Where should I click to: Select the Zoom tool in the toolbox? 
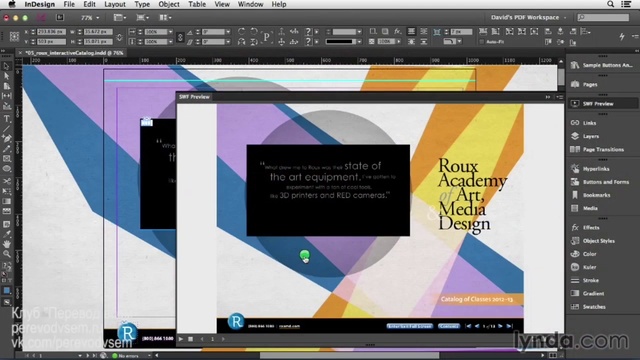[7, 254]
